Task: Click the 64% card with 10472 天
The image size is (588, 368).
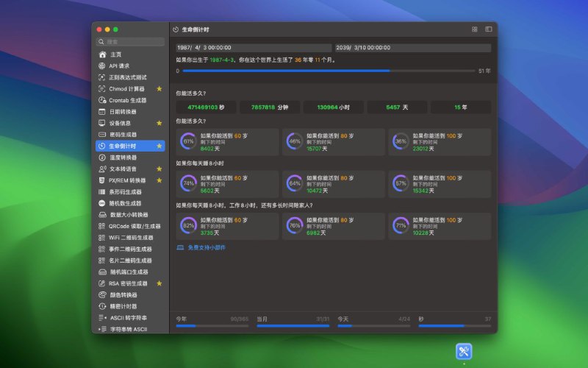Action: point(334,184)
